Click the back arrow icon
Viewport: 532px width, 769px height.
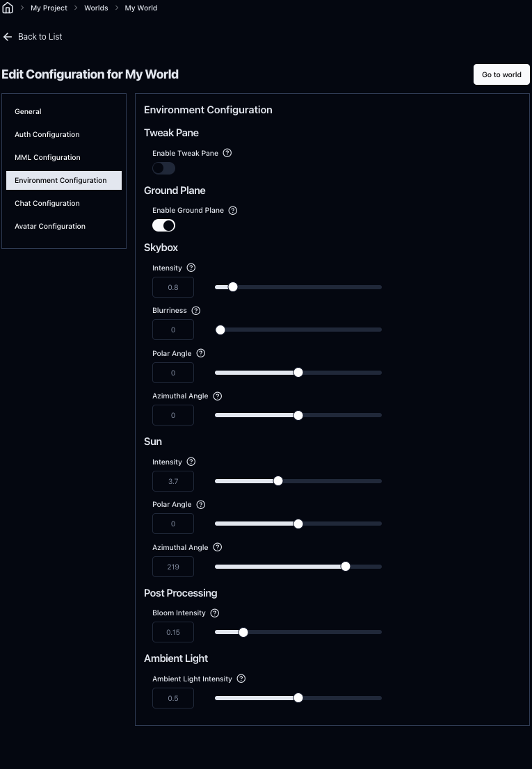(x=8, y=37)
